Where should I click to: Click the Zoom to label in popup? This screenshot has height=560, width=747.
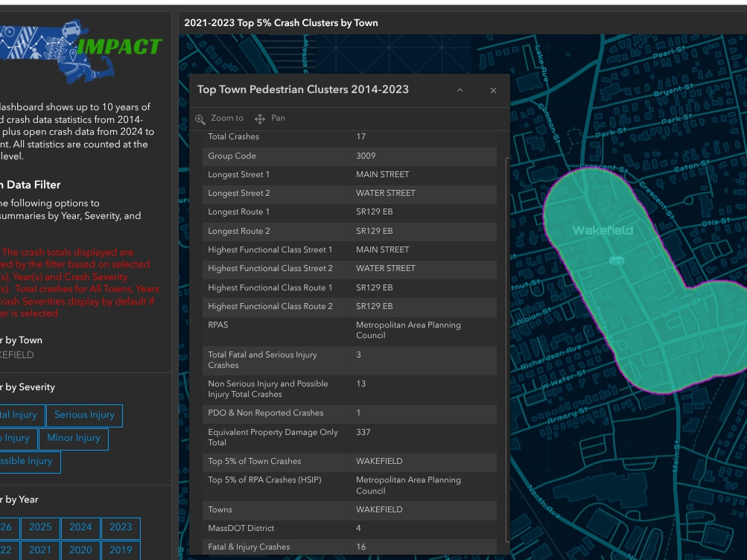[227, 118]
